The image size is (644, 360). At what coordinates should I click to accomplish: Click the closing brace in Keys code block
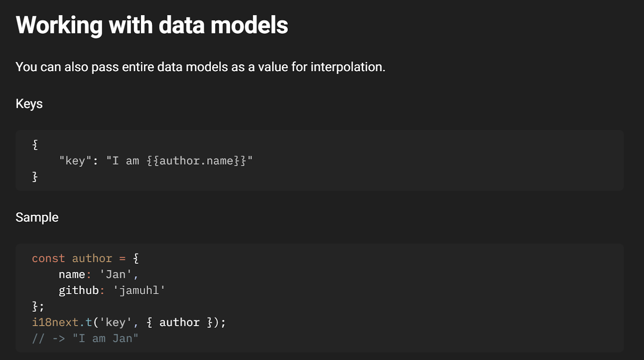[35, 177]
